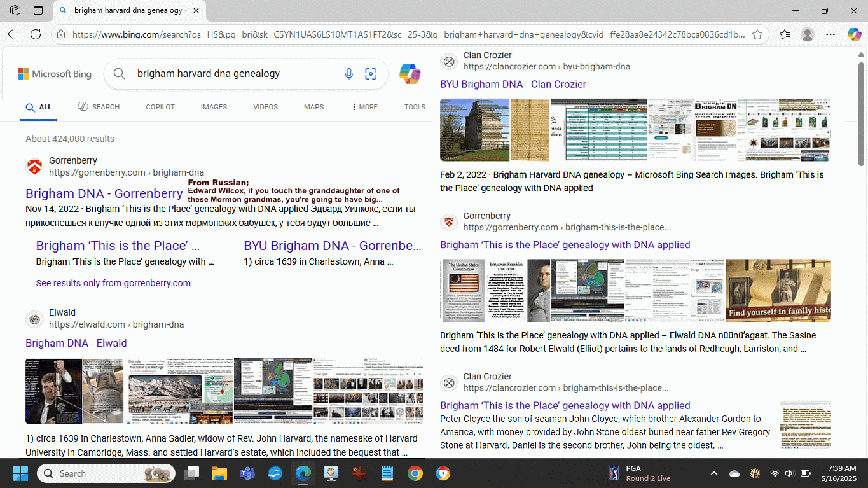Open the 'Find yourself in family history' thumbnail

tap(778, 290)
